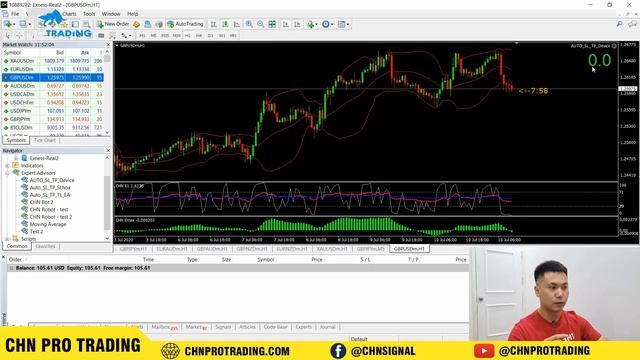
Task: Click the Symbol column header in Terminal
Action: coord(266,260)
